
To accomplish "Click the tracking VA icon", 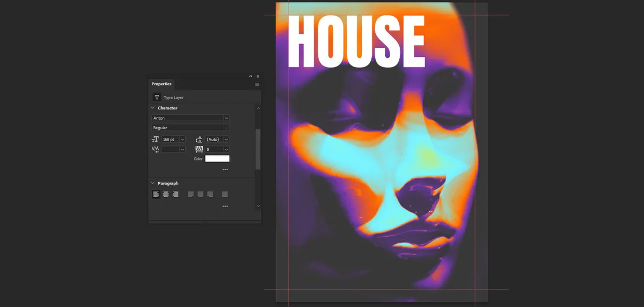I will (x=199, y=149).
